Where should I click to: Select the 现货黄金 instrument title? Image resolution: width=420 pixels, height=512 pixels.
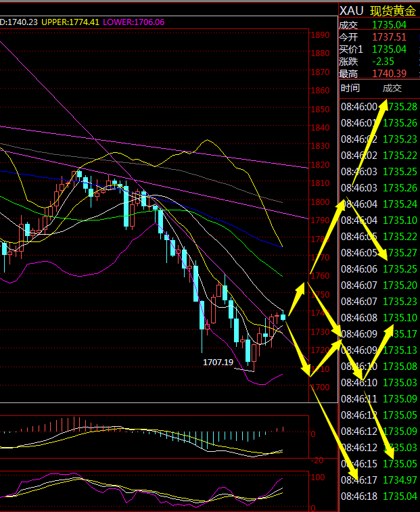[393, 11]
